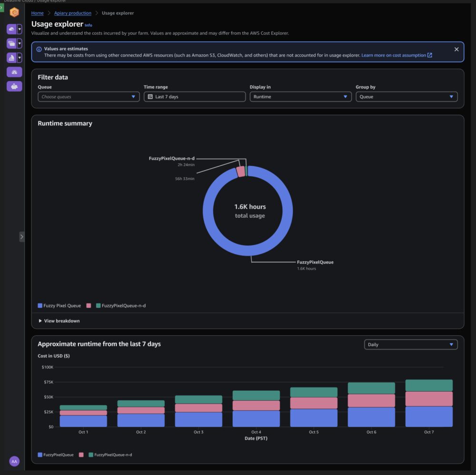
Task: Click the Fuzzy Pixel Queue blue legend swatch
Action: pos(40,306)
